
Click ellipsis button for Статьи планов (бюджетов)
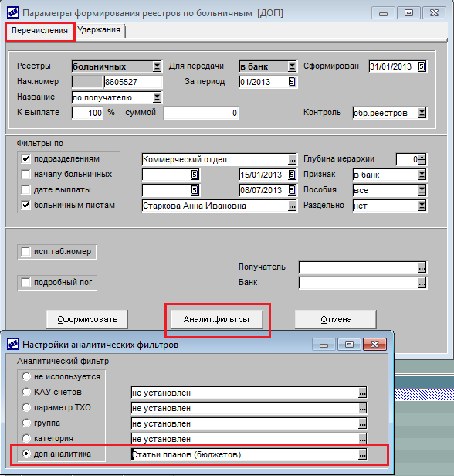click(x=362, y=454)
